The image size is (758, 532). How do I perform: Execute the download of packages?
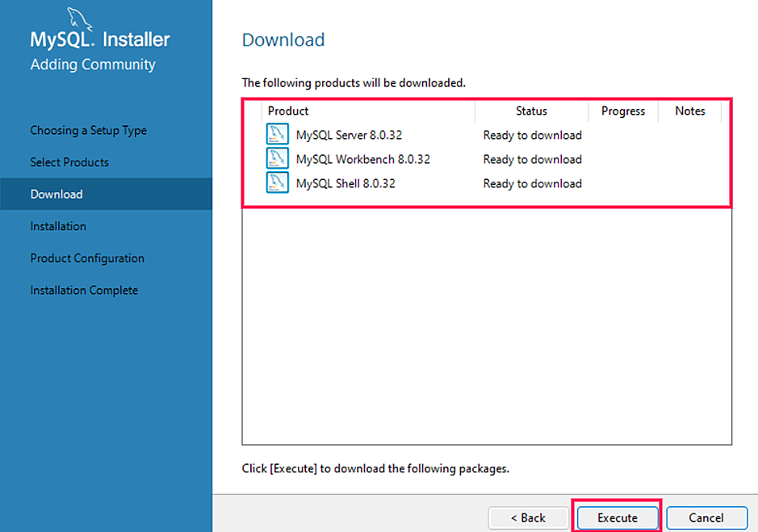618,517
